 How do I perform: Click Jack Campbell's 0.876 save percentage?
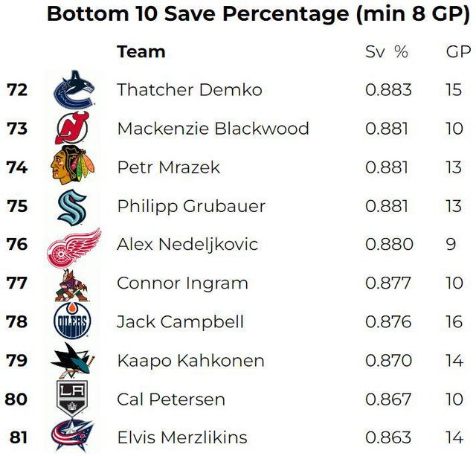click(387, 322)
